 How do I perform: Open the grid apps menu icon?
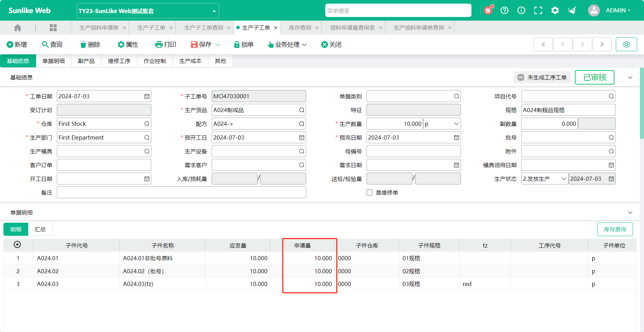click(53, 28)
